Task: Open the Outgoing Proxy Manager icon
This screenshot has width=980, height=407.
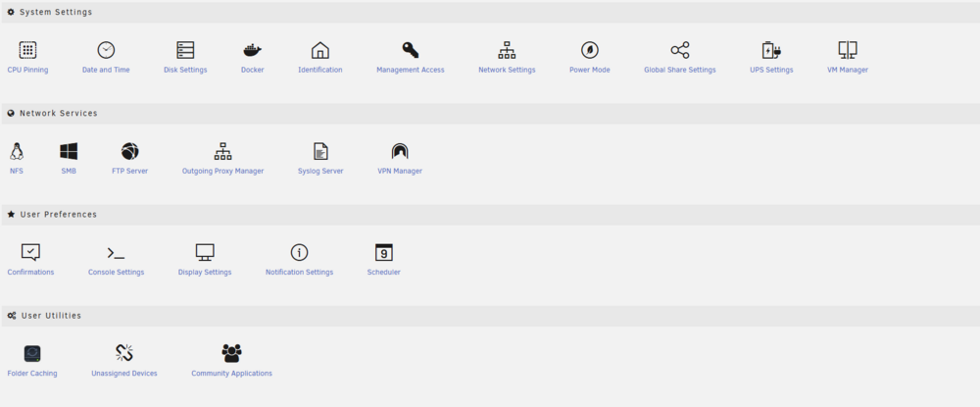Action: (x=223, y=151)
